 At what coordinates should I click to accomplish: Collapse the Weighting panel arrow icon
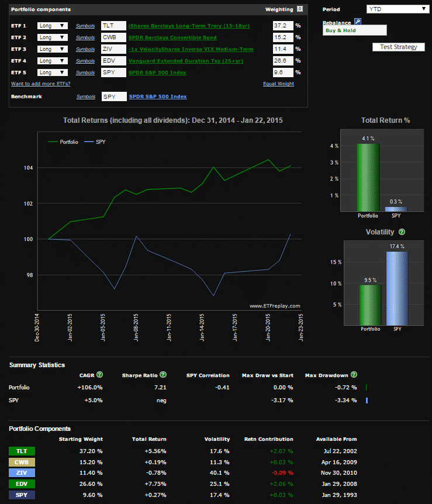click(299, 9)
